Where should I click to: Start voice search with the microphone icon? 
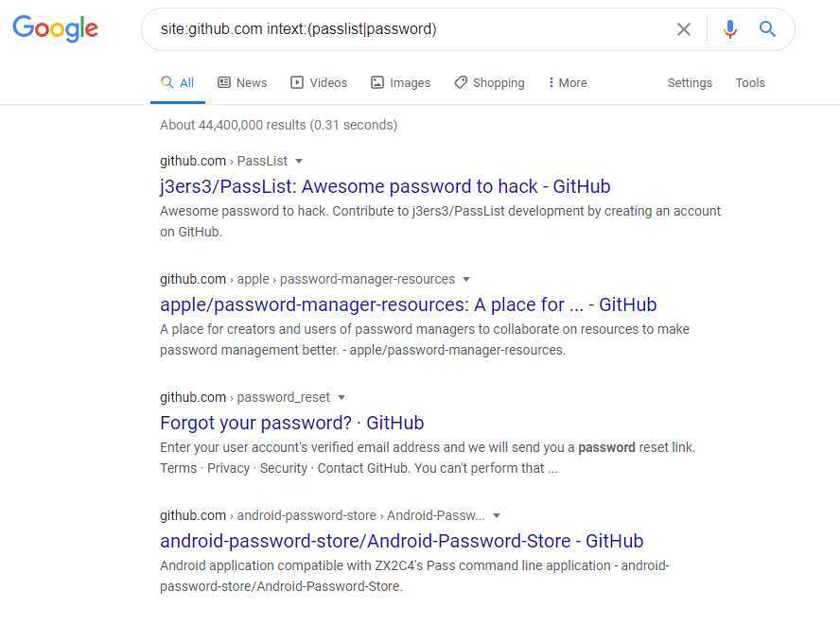[x=729, y=29]
